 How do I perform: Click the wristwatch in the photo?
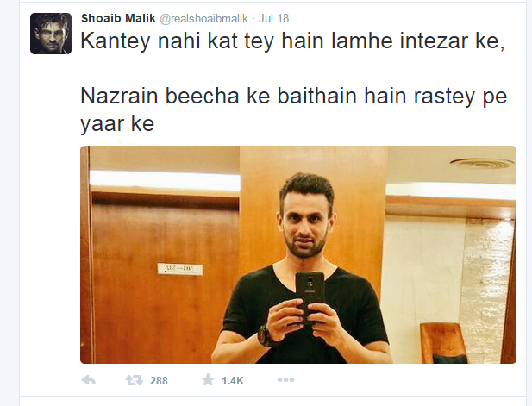coord(265,336)
